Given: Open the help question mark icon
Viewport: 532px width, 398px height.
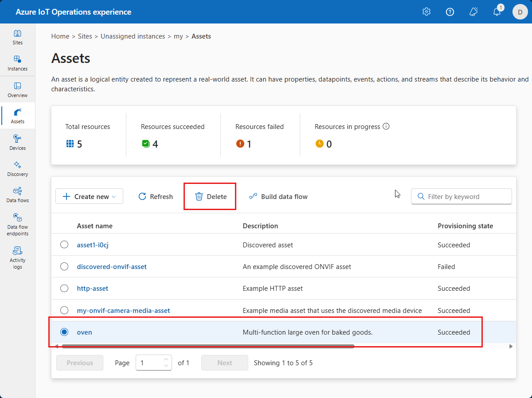Looking at the screenshot, I should pyautogui.click(x=450, y=12).
